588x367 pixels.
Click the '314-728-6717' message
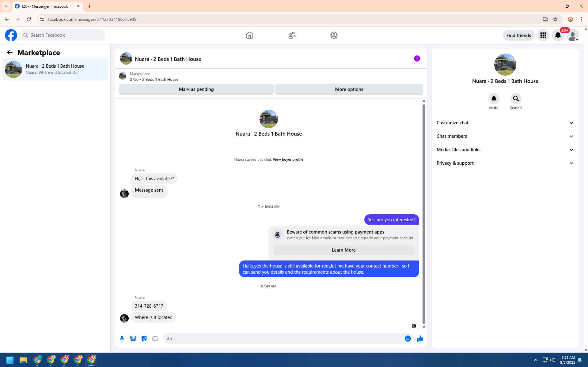(x=149, y=306)
